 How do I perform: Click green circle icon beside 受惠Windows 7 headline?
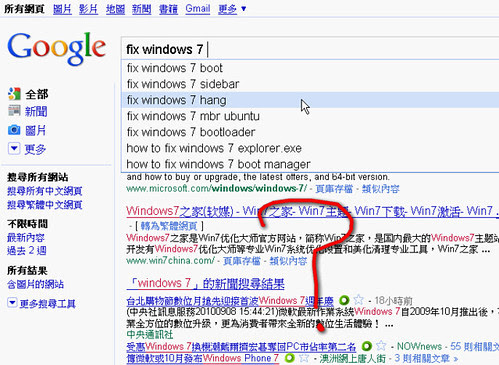(366, 346)
